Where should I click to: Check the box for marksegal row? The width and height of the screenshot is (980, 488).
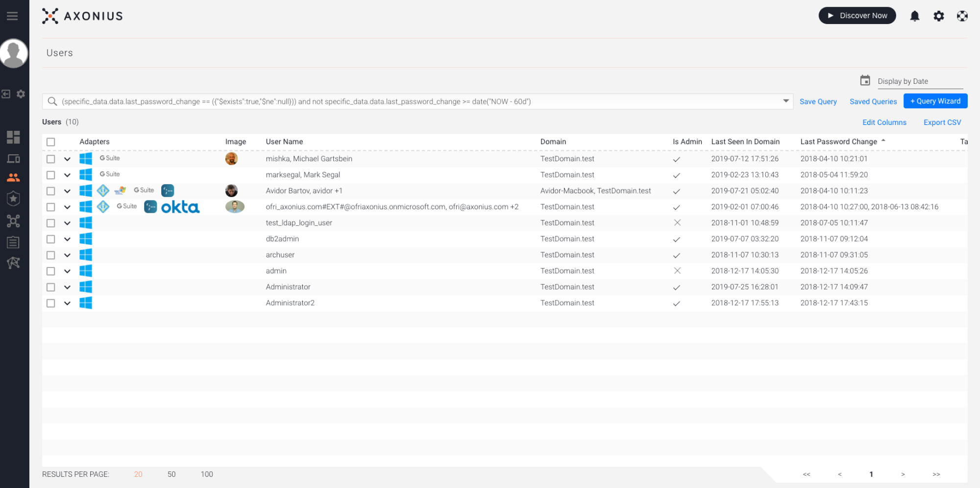point(51,175)
